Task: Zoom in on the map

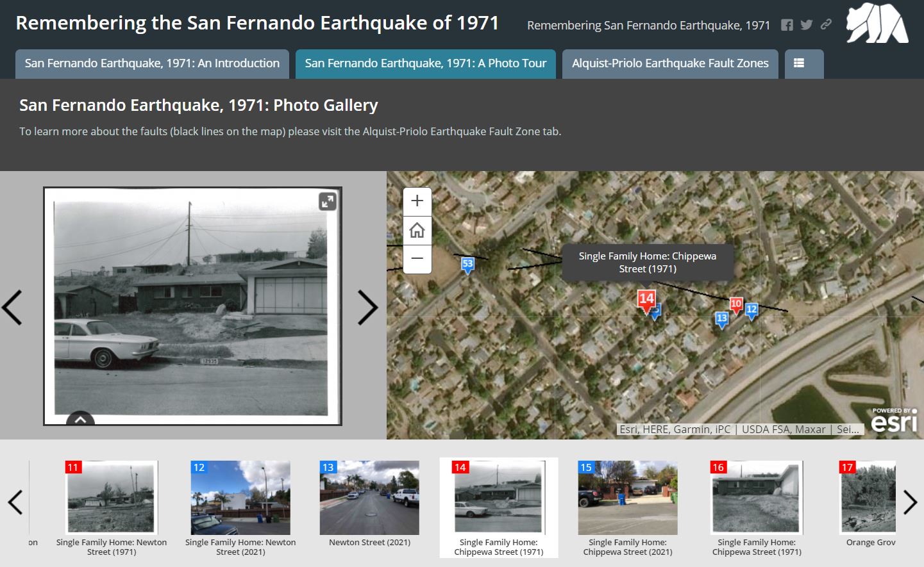Action: pyautogui.click(x=417, y=201)
